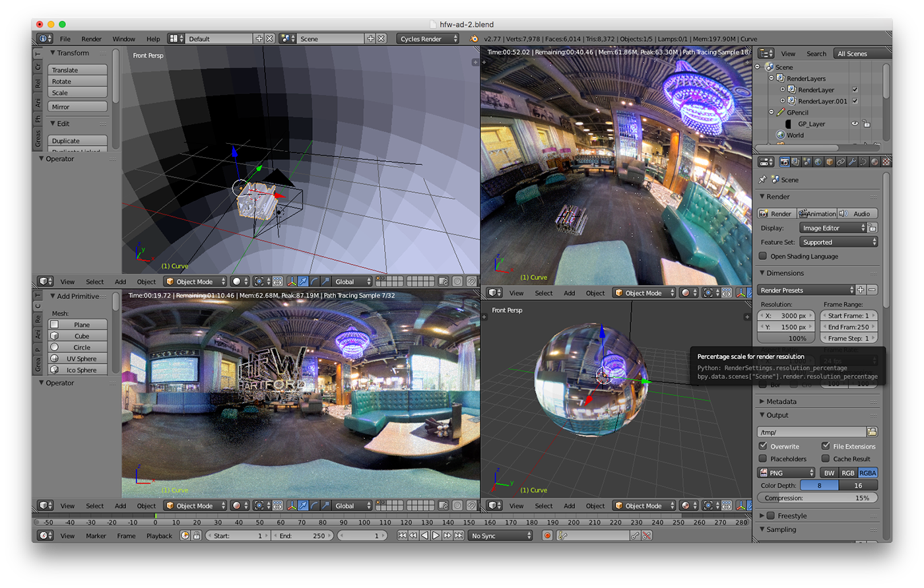The height and width of the screenshot is (588, 924).
Task: Expand the Metadata panel
Action: [781, 401]
